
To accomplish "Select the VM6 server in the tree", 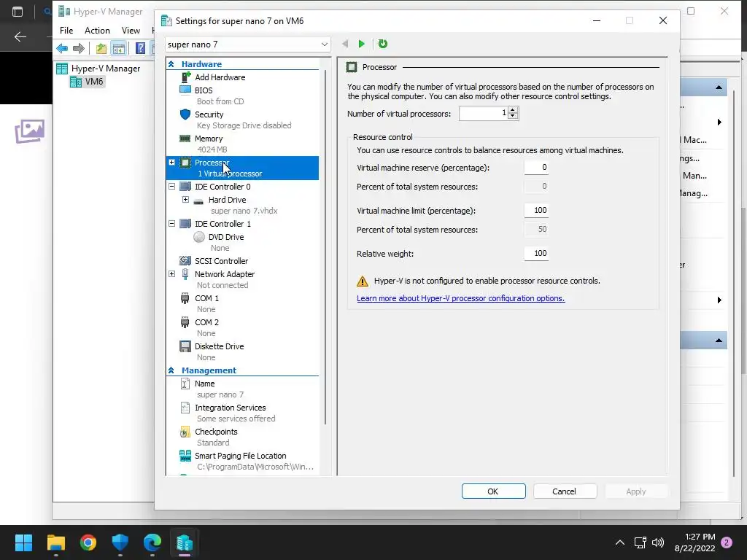I will [88, 82].
